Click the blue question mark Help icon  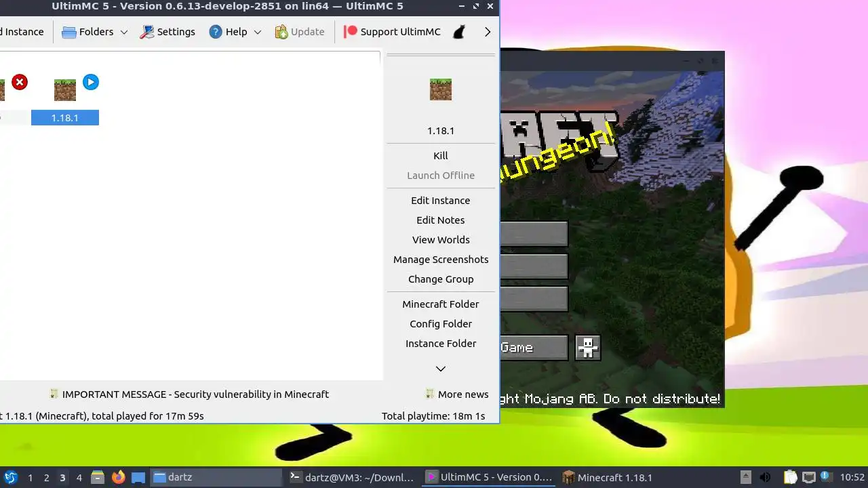coord(216,32)
